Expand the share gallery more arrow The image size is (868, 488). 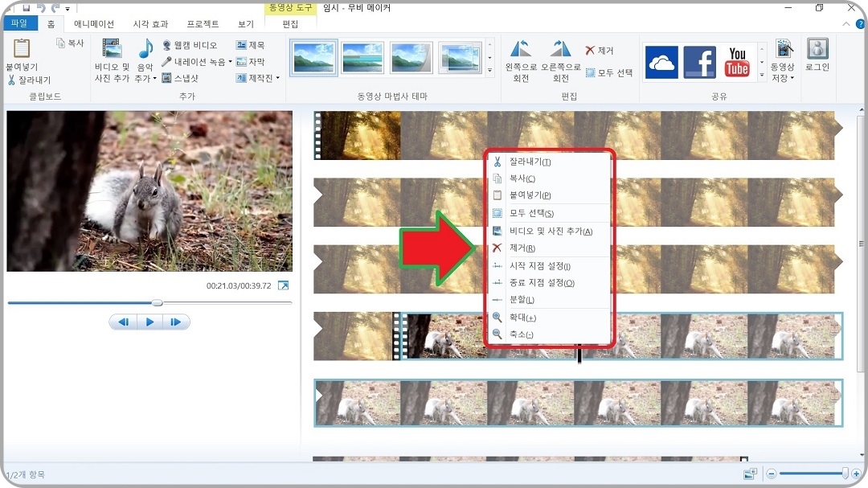[x=762, y=75]
